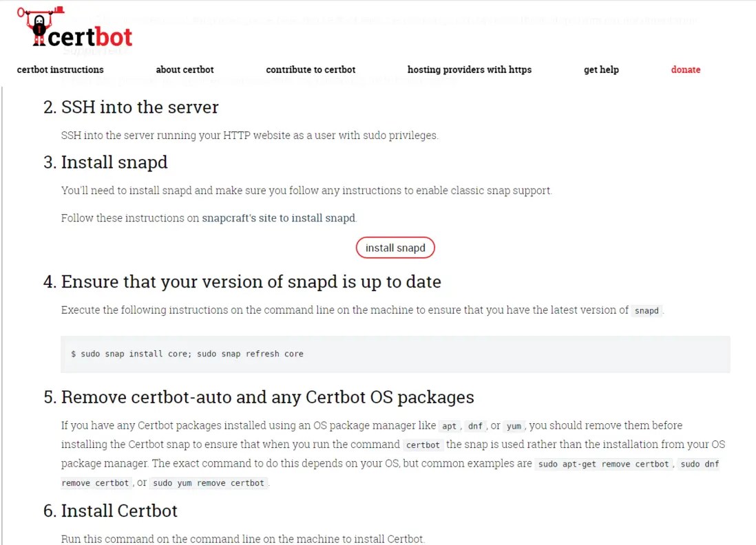Select the sudo apt-get remove certbot snippet
The image size is (756, 545).
[x=603, y=464]
